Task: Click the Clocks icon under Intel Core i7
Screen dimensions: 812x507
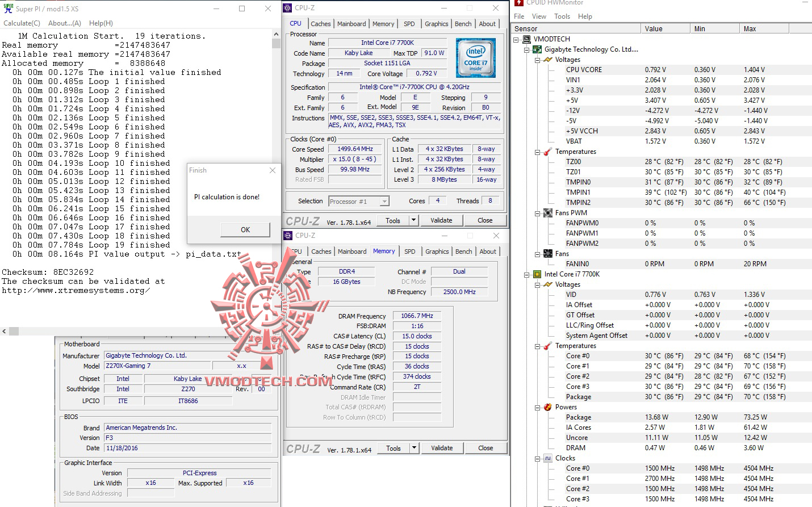Action: coord(547,458)
